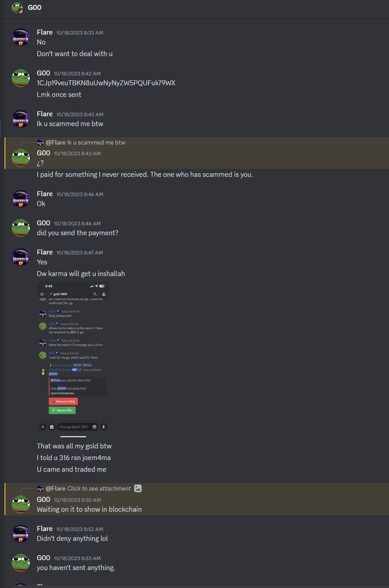389x588 pixels.
Task: Click G00's avatar beside "you haven't sent anything."
Action: click(21, 563)
